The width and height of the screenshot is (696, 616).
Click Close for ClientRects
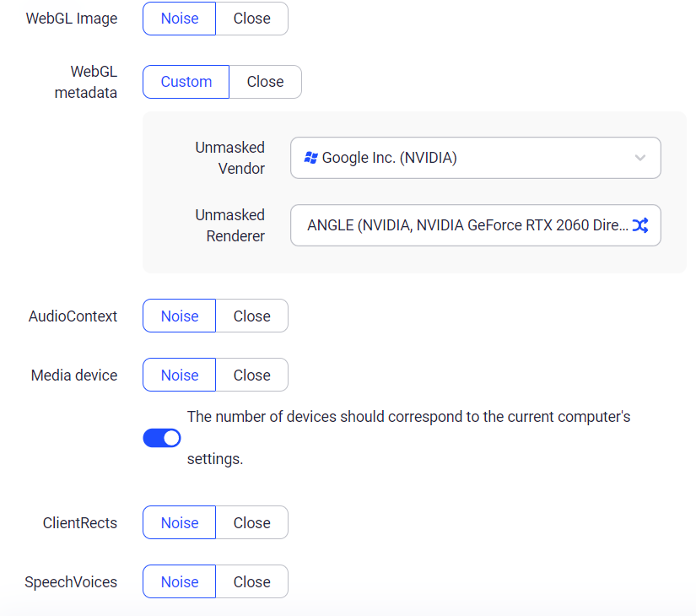251,522
